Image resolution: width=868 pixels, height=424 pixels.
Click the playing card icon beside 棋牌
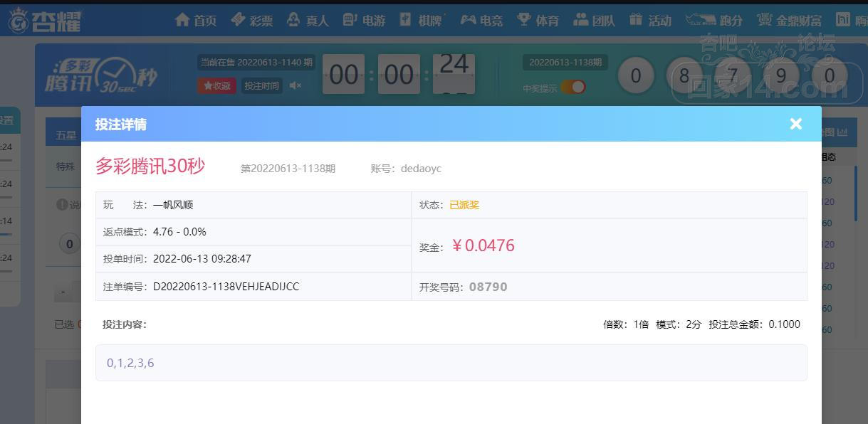point(406,19)
